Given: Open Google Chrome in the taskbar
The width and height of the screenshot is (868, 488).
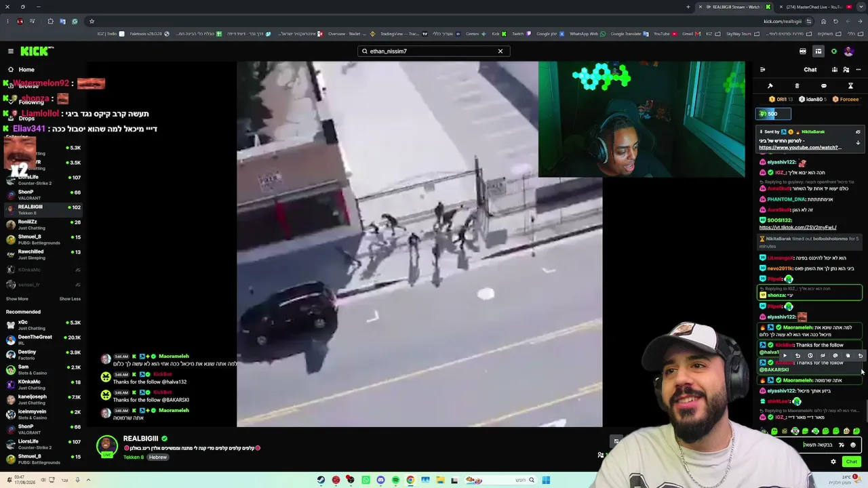Looking at the screenshot, I should pyautogui.click(x=410, y=480).
